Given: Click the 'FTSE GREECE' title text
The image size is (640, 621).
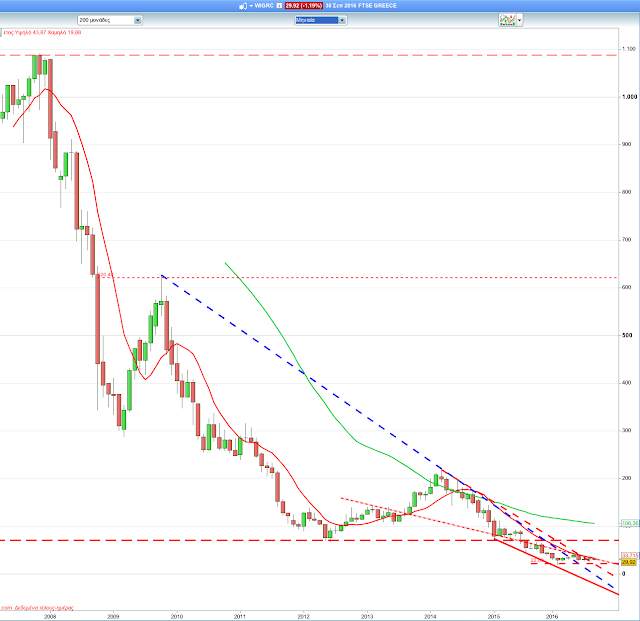Looking at the screenshot, I should click(x=378, y=6).
